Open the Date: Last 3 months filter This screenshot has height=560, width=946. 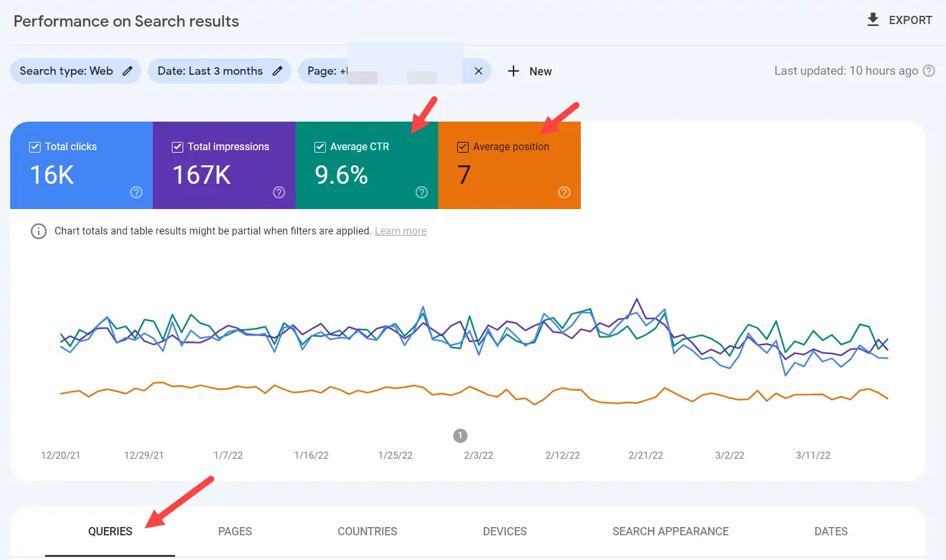[210, 71]
